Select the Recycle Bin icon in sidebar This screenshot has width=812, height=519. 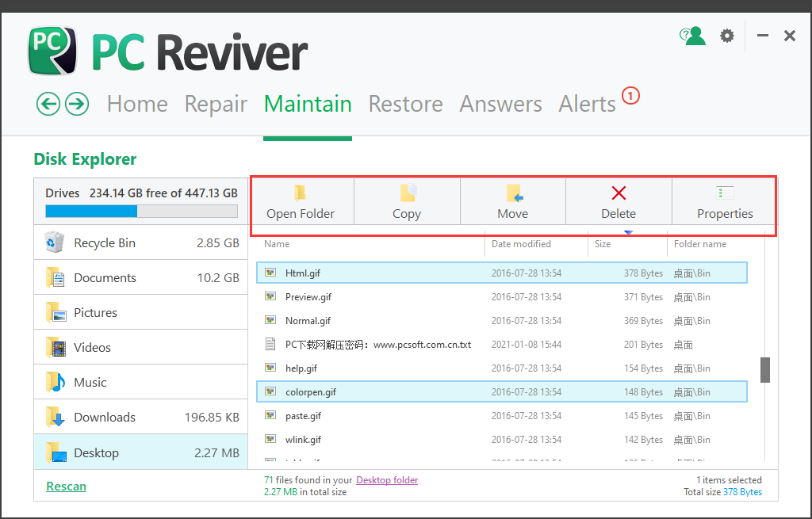[55, 242]
